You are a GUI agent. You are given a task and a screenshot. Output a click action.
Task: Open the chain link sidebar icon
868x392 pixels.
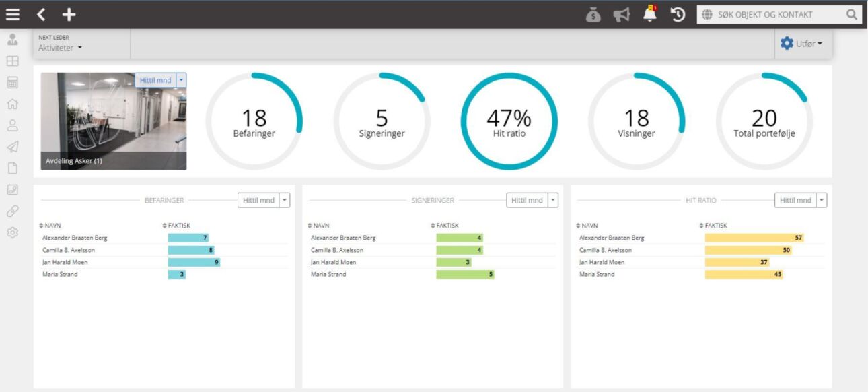click(x=12, y=211)
